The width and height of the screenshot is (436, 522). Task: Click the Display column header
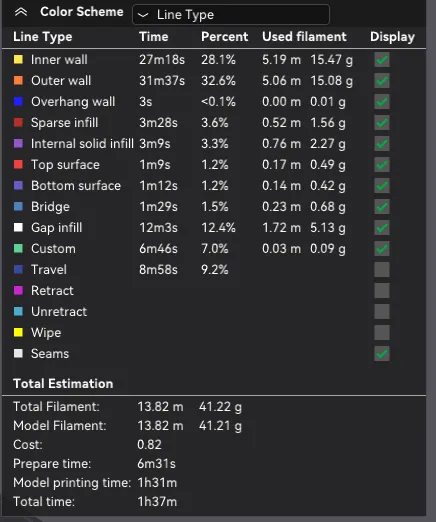point(392,37)
